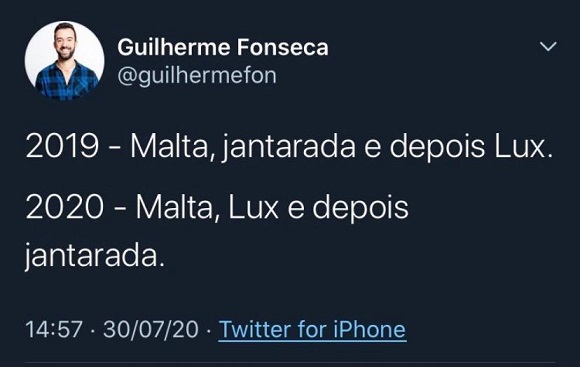
Task: Click "Lux" in the 2020 line
Action: coord(253,207)
